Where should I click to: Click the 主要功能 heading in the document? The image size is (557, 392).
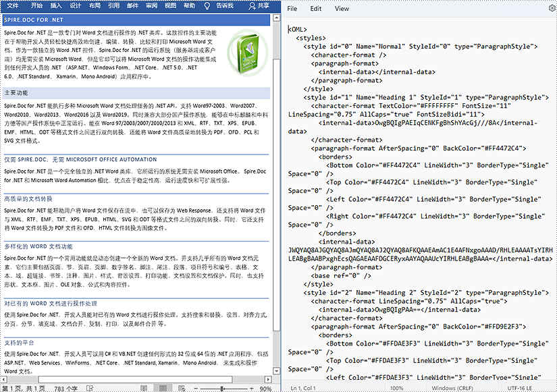pos(16,92)
